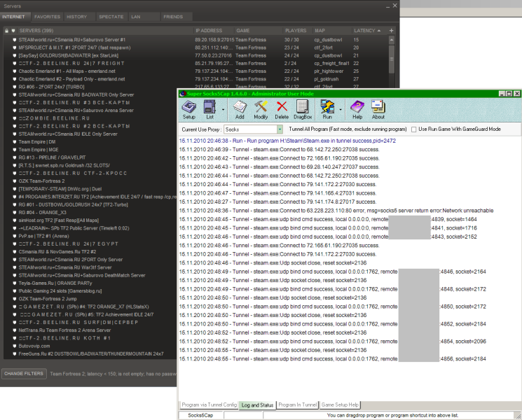522x420 pixels.
Task: Sort by Game column header
Action: (258, 31)
